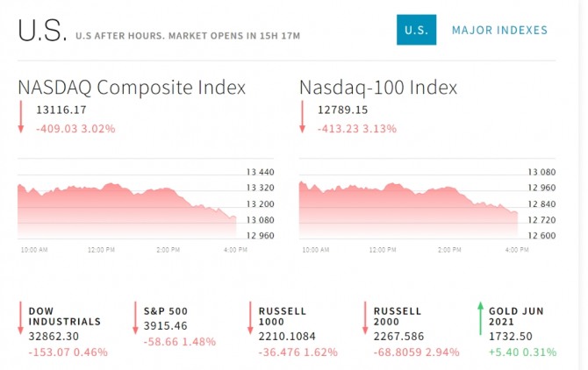Click the 2:00 PM marker on Composite chart
Image resolution: width=588 pixels, height=370 pixels.
click(168, 250)
